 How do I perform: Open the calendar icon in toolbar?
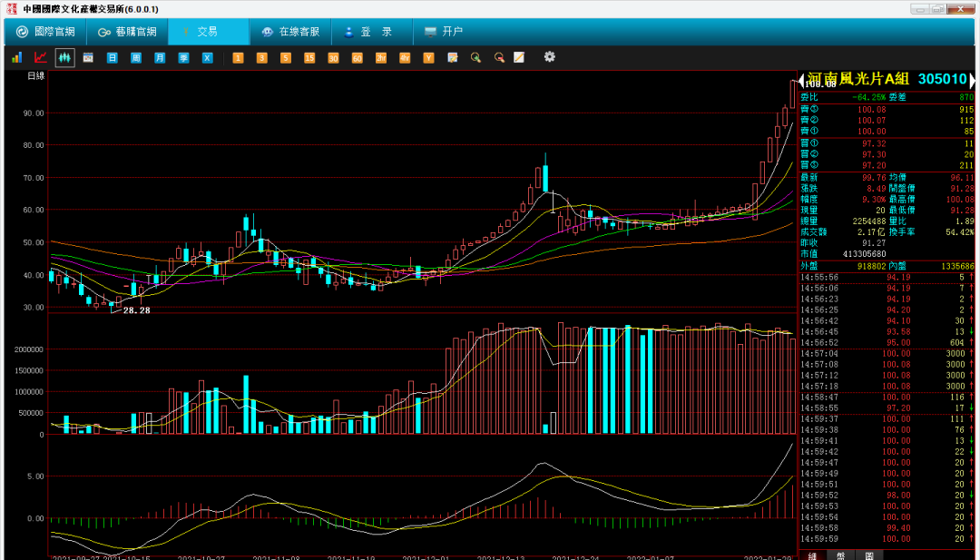88,57
